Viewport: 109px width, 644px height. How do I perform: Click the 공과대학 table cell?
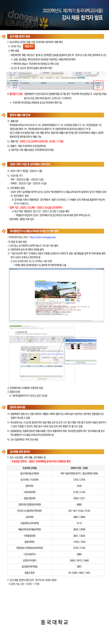(30, 517)
